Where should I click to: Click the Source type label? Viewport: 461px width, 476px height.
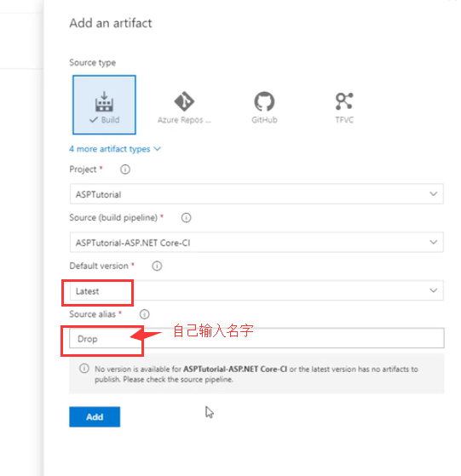point(93,62)
